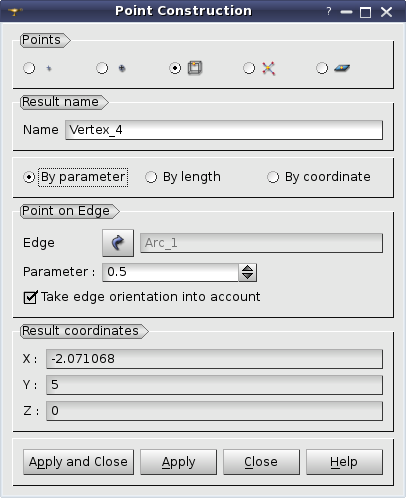Increase the Parameter value with up arrow
This screenshot has width=406, height=498.
[247, 268]
